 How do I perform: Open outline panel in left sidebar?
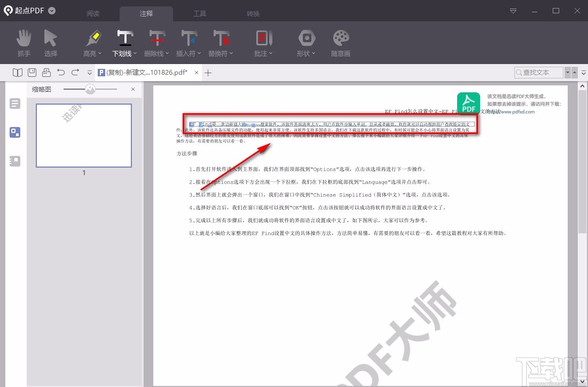(15, 104)
